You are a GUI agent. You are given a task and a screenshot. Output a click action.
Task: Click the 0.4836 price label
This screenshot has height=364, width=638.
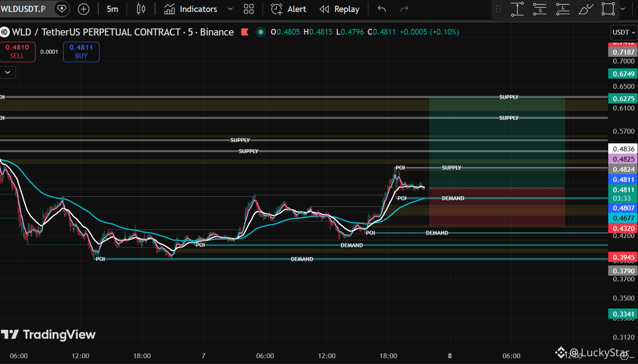coord(623,149)
